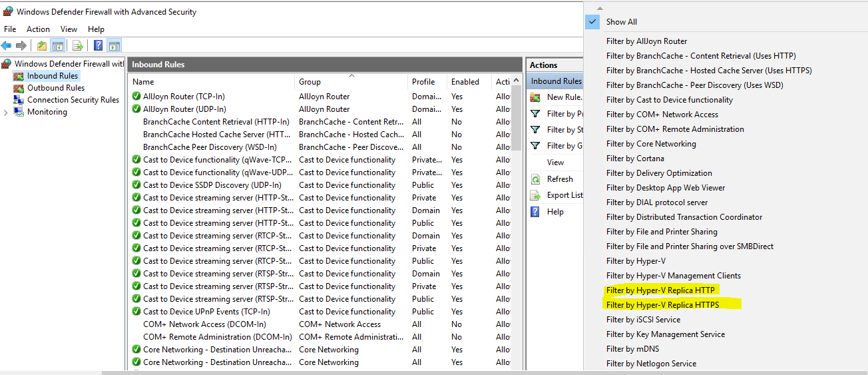Click the Monitoring tree node icon
Image resolution: width=868 pixels, height=375 pixels.
point(19,112)
